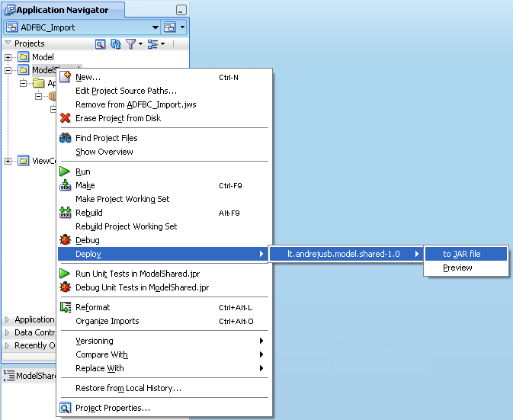Click the Project Properties magnifier icon
513x420 pixels.
65,408
